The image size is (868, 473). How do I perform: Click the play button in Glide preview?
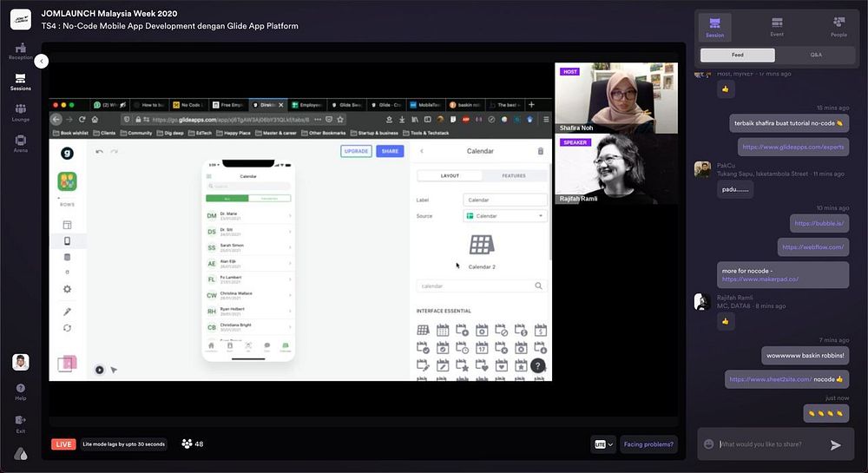tap(99, 370)
